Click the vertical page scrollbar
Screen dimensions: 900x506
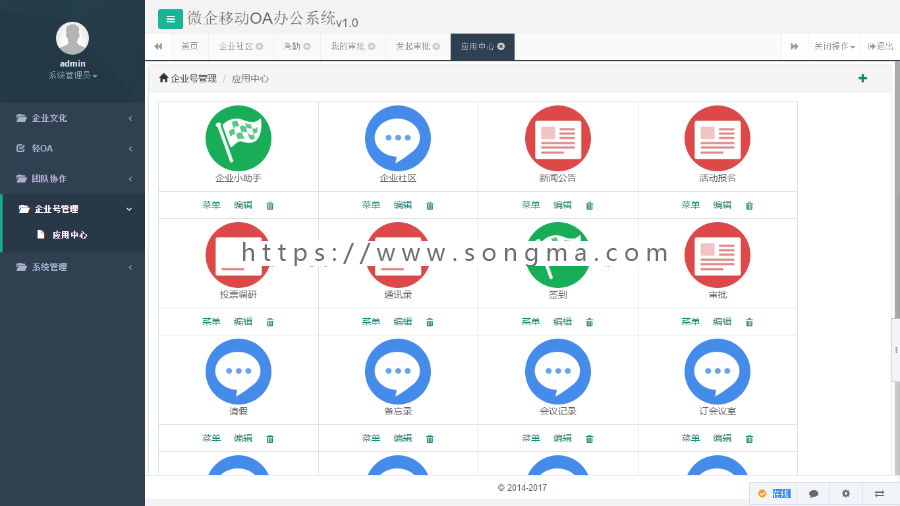(x=897, y=189)
